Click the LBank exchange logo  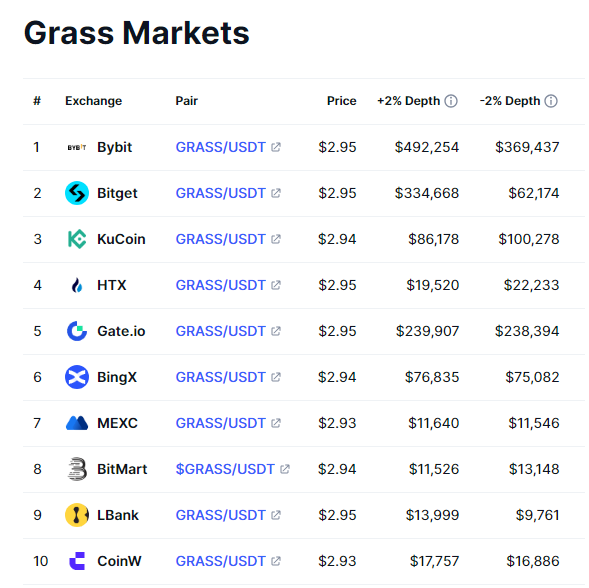[x=77, y=515]
